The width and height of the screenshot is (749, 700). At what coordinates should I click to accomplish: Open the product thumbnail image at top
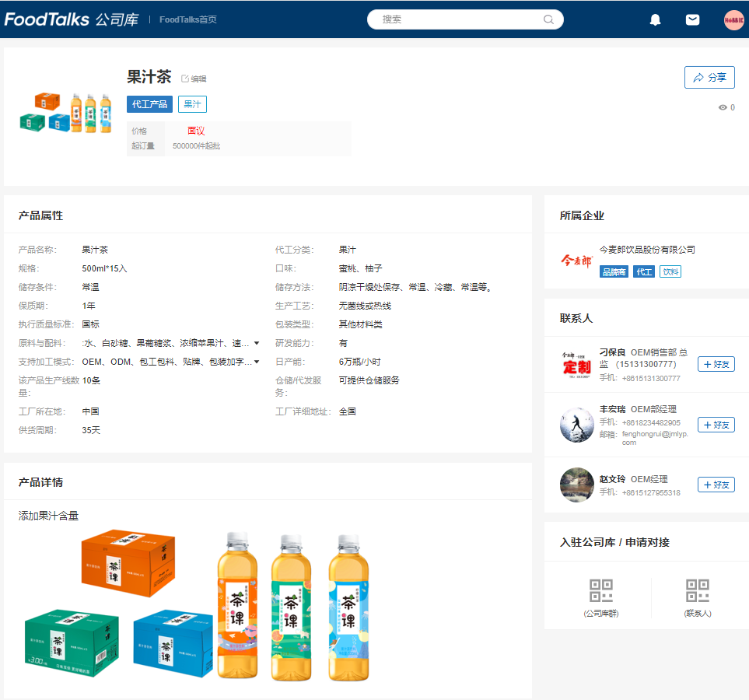click(x=66, y=112)
